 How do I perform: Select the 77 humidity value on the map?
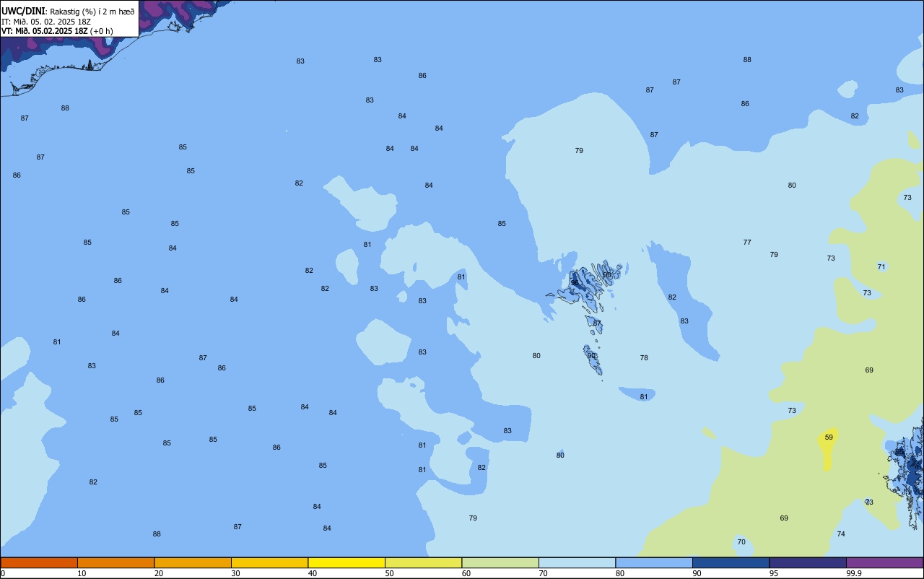click(747, 243)
